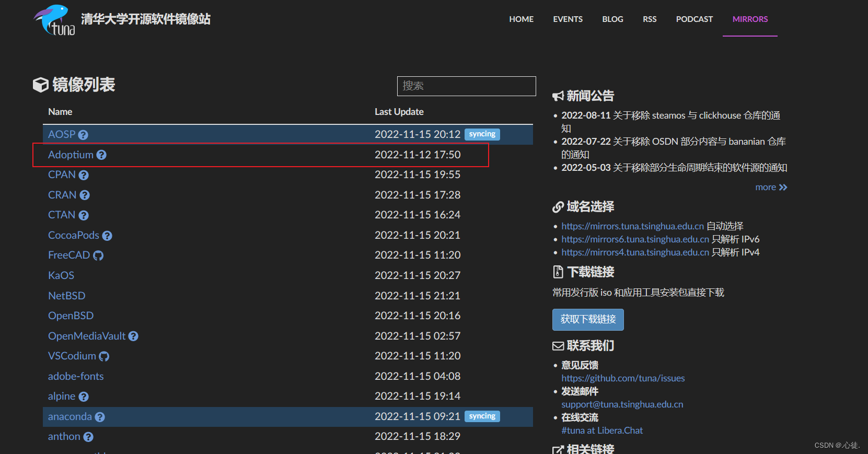Screen dimensions: 868x454
Task: Open help icon next to AOSP
Action: coord(83,135)
